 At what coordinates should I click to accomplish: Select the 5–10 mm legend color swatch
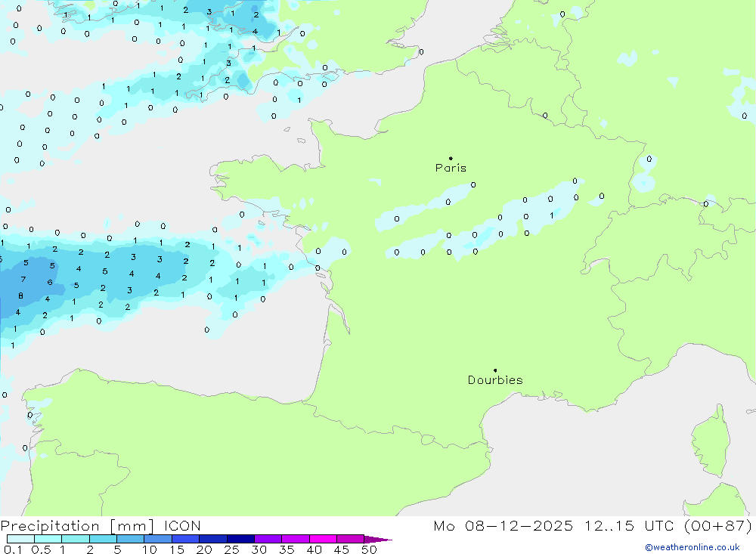(131, 539)
